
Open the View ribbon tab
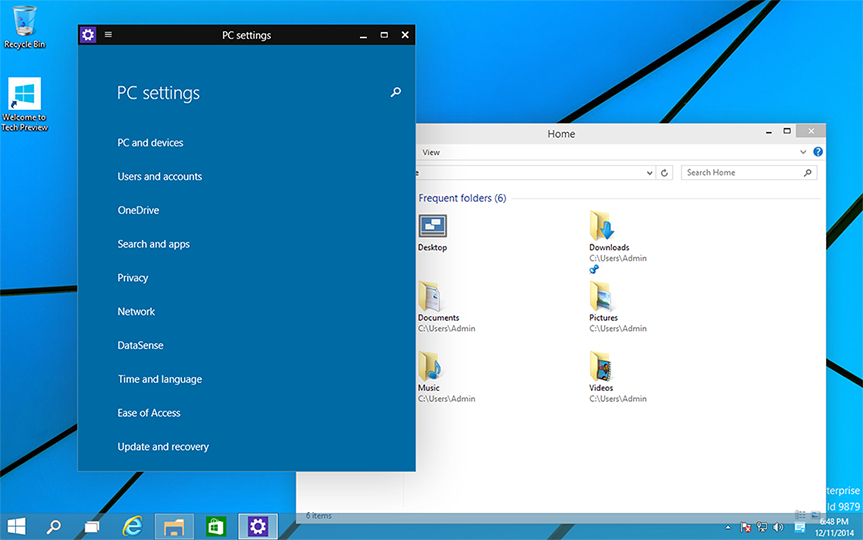(431, 153)
